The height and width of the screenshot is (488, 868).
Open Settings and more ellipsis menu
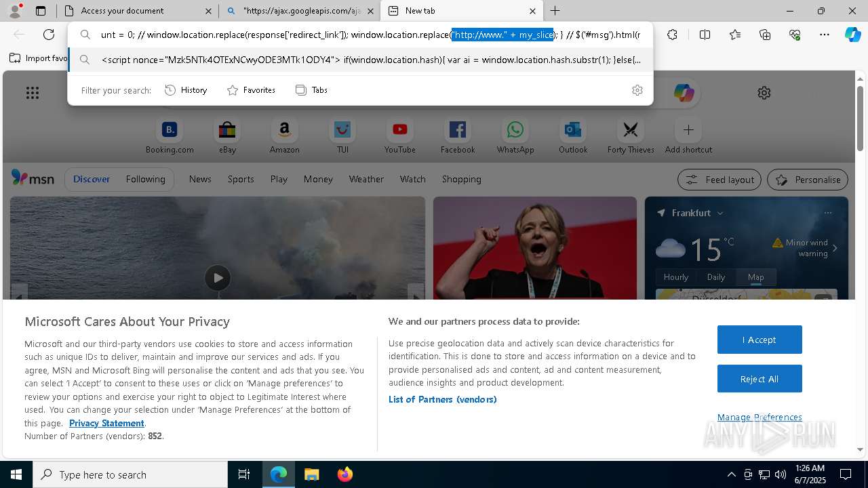point(825,35)
